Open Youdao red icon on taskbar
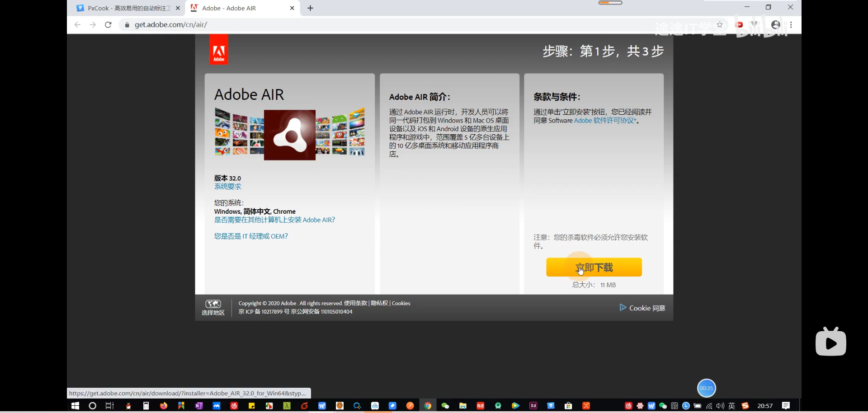Viewport: 868px width, 413px height. click(x=481, y=406)
